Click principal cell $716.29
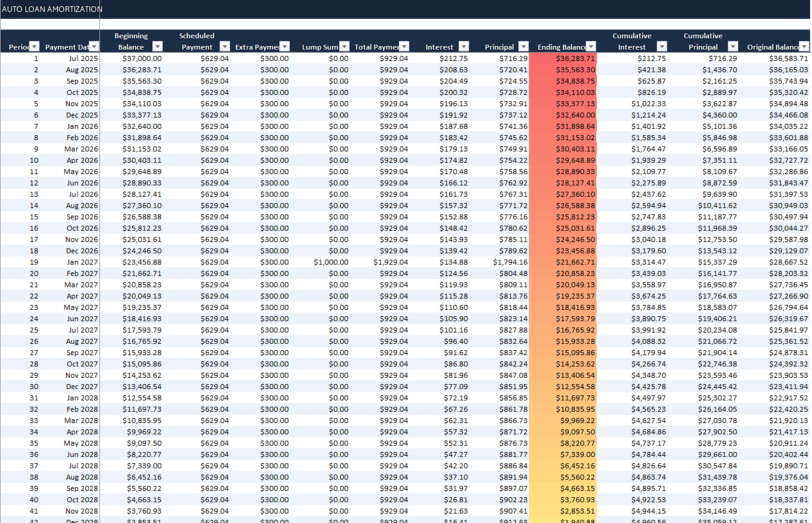This screenshot has height=523, width=812. [x=499, y=58]
